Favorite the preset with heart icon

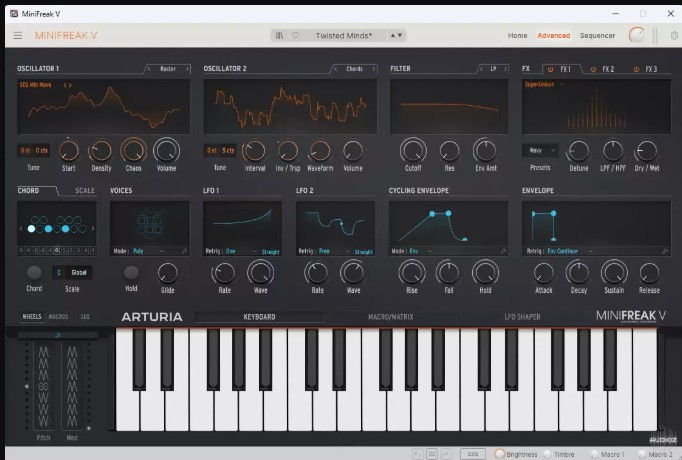pos(295,36)
